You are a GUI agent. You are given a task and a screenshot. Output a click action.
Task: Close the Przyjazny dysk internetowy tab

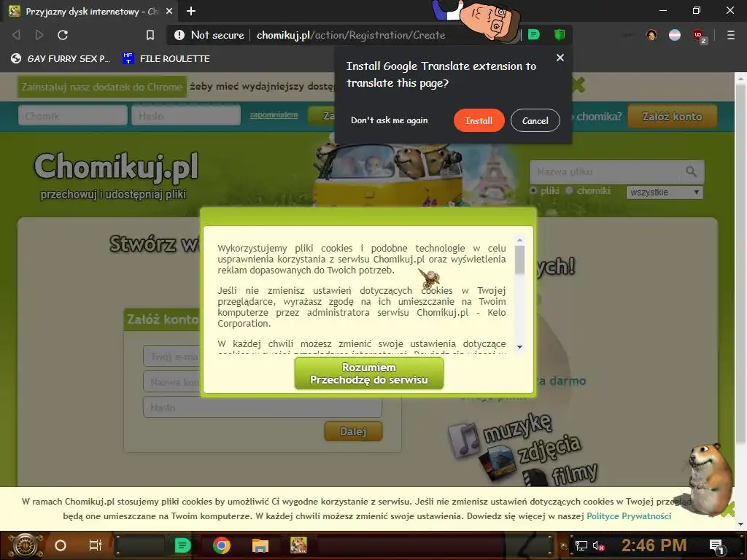point(169,11)
